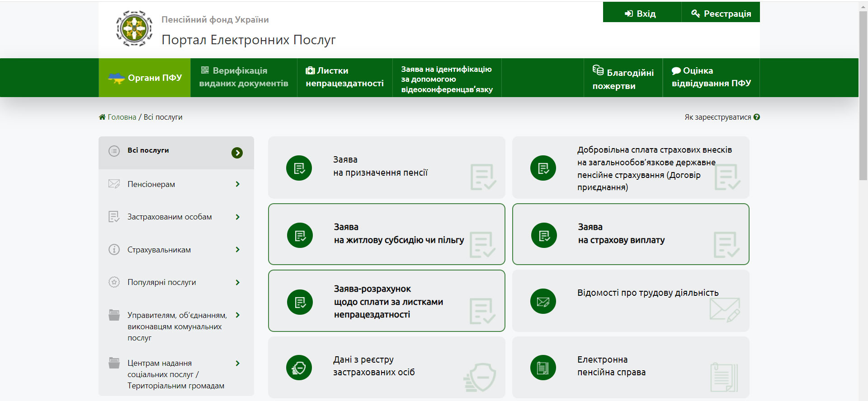This screenshot has height=401, width=868.
Task: Click the envelope icon for Відомості про трудову діяльність
Action: pos(543,302)
